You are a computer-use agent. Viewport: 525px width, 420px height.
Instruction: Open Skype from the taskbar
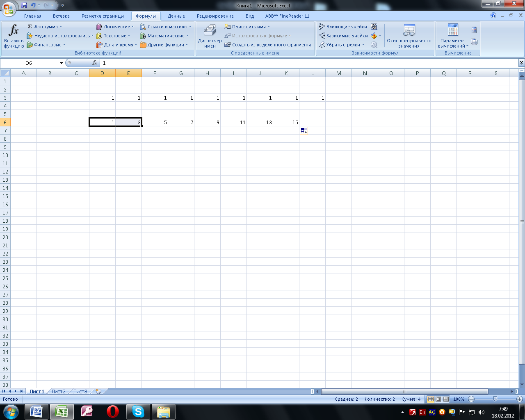(x=138, y=411)
